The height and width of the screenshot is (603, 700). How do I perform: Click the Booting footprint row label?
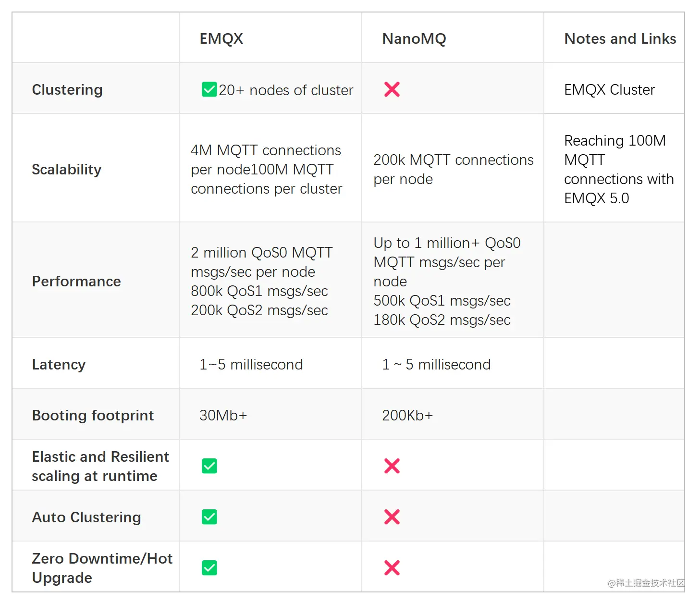coord(93,416)
